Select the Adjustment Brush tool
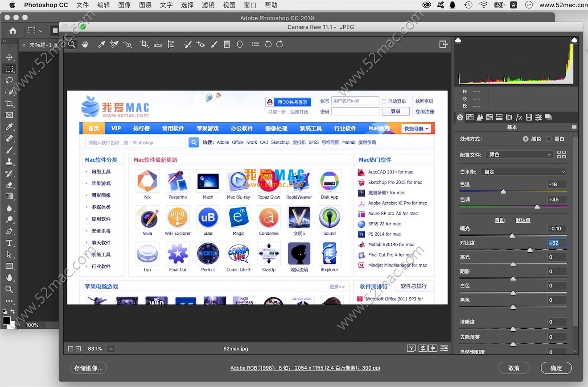Viewport: 588px width, 387px height. pos(214,44)
